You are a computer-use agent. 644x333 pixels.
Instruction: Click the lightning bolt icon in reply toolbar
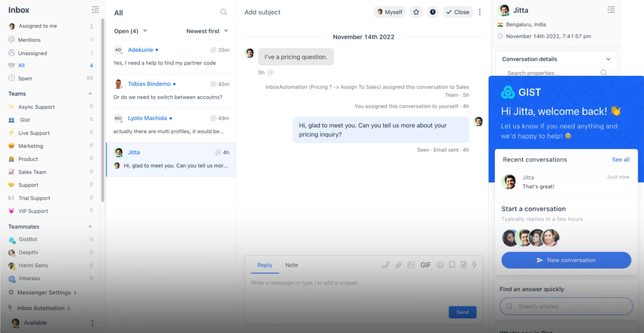tap(474, 265)
